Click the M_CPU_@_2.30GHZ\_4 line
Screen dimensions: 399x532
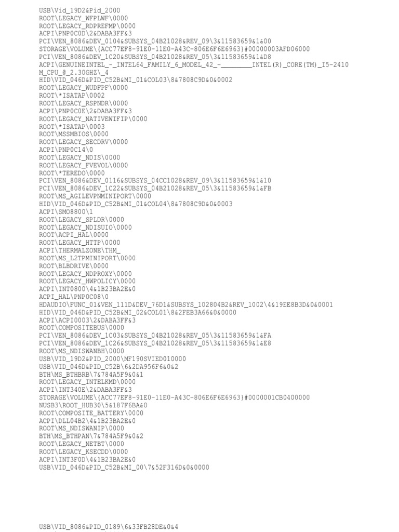[x=74, y=72]
